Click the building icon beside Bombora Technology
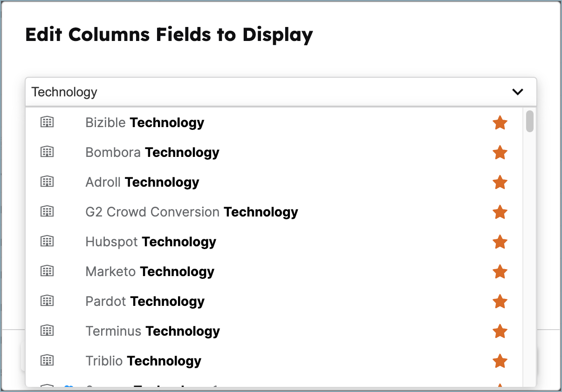562x392 pixels. 47,152
